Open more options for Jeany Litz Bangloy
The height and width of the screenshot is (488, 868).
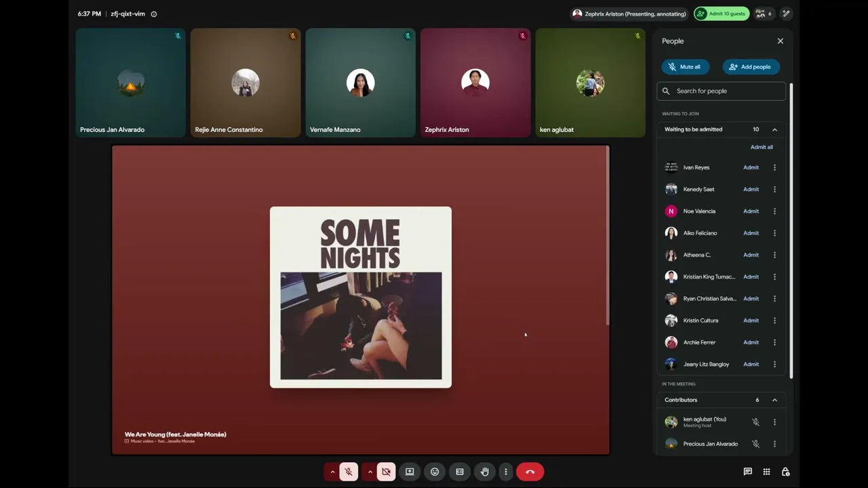point(774,364)
